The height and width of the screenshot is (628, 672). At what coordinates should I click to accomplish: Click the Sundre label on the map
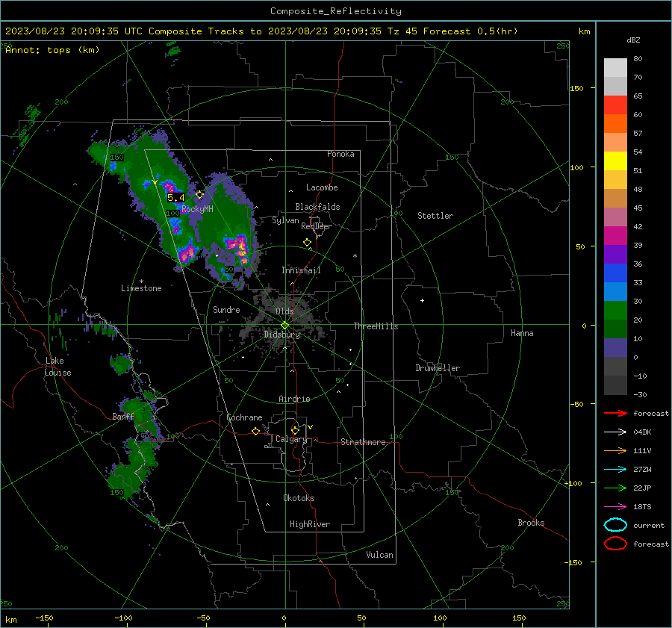[226, 309]
